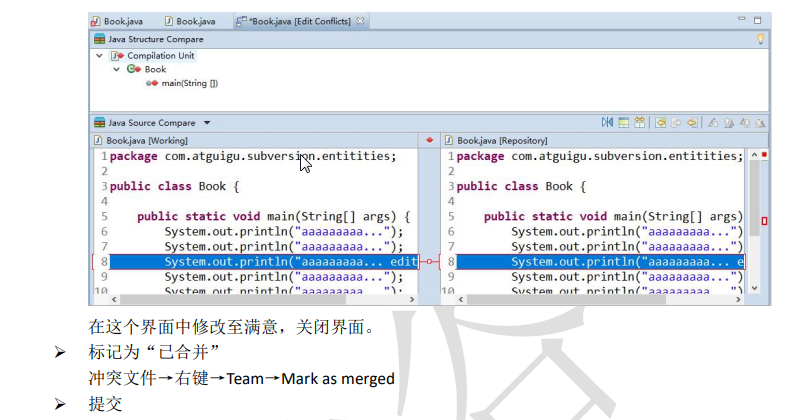Screen dimensions: 791x420
Task: Click line 6 println in Working pane
Action: point(284,232)
